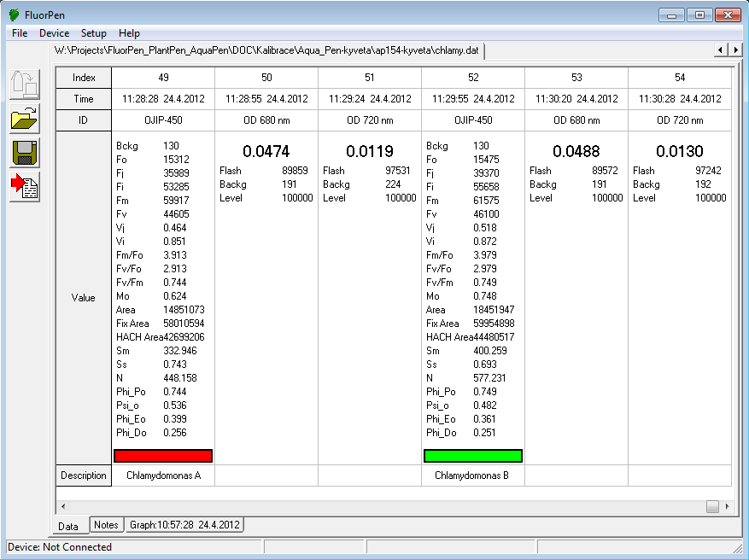Click the OD value 0.0474
749x560 pixels.
266,151
